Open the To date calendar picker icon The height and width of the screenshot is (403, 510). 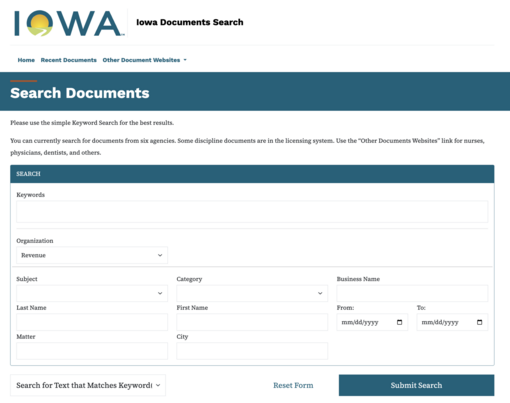(479, 322)
